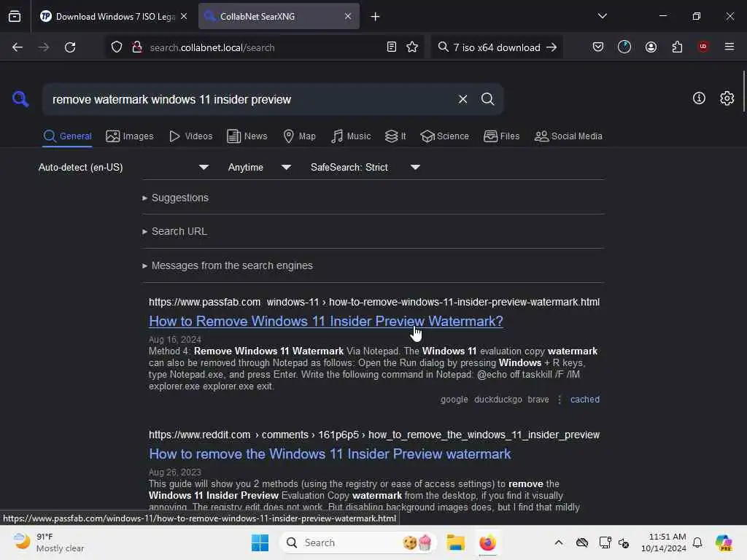Open PassFab result options dots menu
Viewport: 747px width, 560px height.
[x=560, y=400]
